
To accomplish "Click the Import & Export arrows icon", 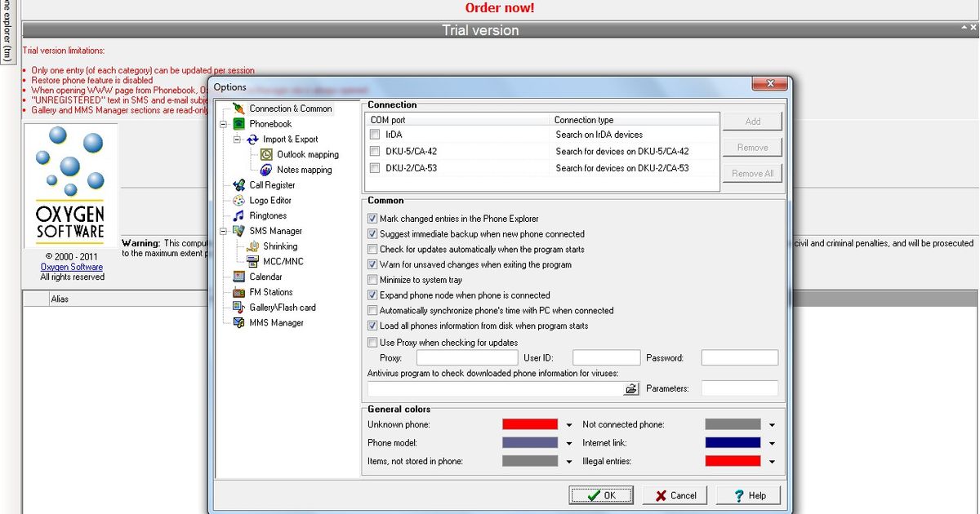I will coord(252,140).
